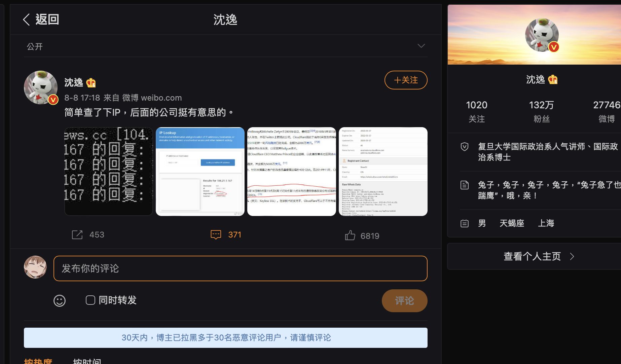Open 沈逸's avatar in the post header

tap(41, 87)
